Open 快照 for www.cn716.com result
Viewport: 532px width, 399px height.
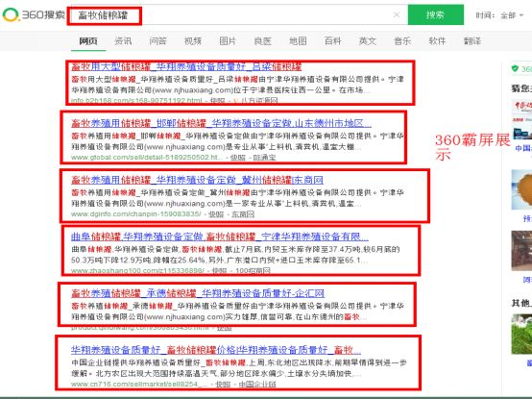pos(223,385)
